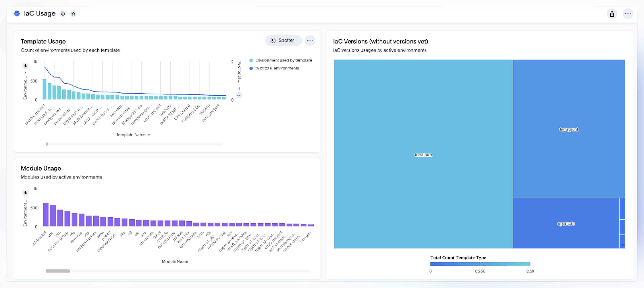The image size is (644, 288).
Task: Click the Module Usage card title
Action: click(41, 168)
